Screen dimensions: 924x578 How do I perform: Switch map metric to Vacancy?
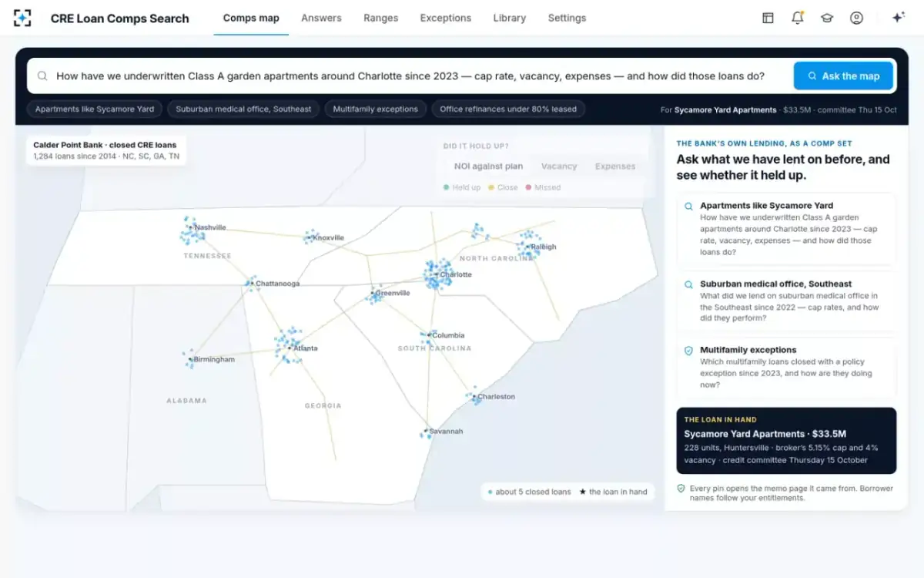[559, 166]
